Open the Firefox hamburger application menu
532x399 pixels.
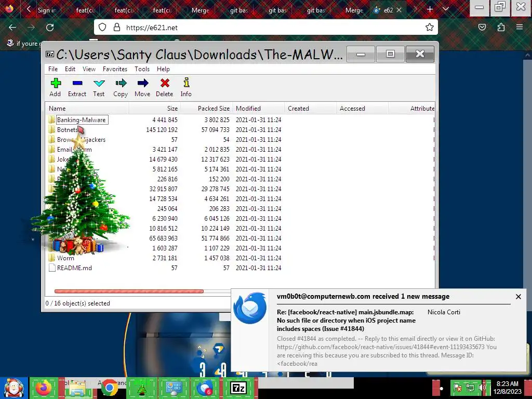point(520,27)
